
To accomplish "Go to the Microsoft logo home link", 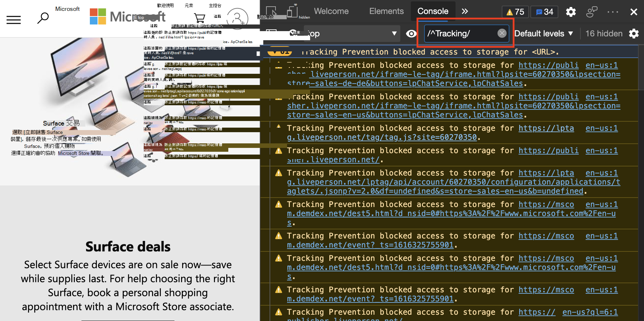I will tap(128, 16).
